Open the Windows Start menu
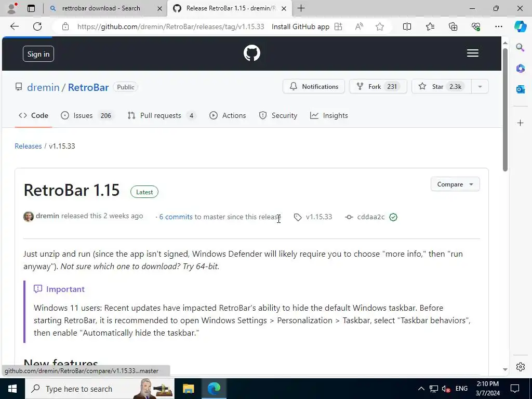Screen dimensions: 532x399 point(12,389)
